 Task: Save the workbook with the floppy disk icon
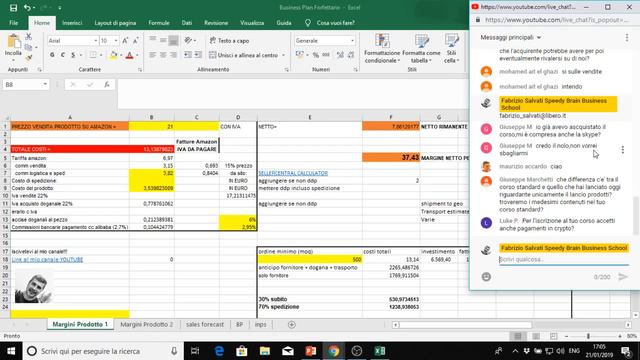point(13,8)
